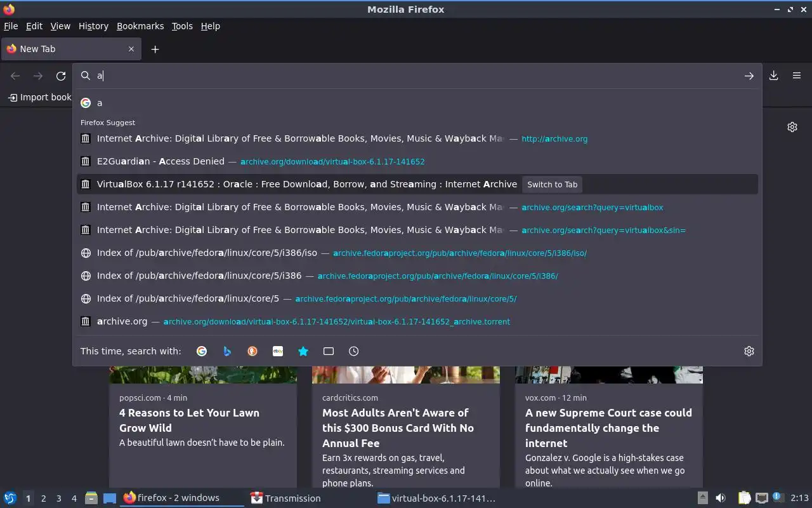
Task: Choose Google search suggestion 'a'
Action: [x=417, y=103]
